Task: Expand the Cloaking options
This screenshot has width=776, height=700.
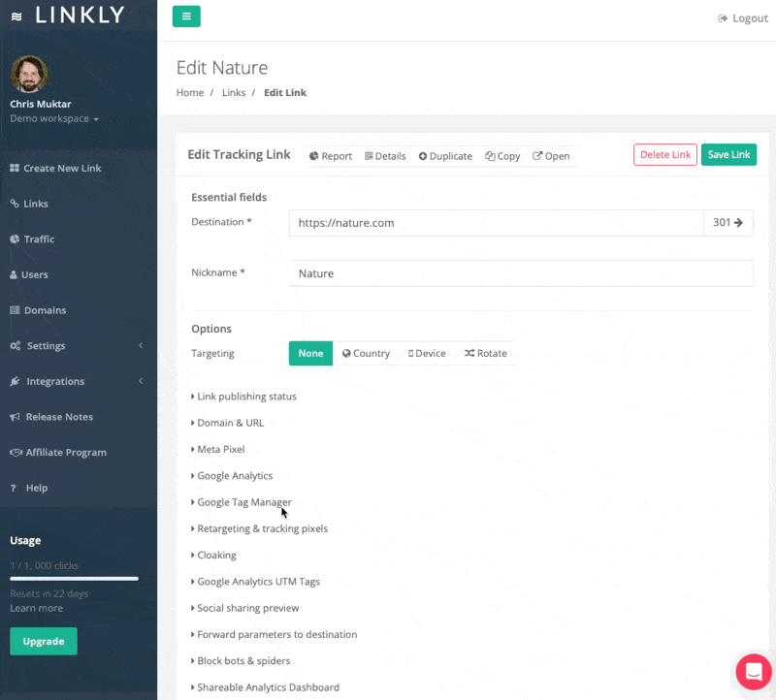Action: tap(213, 555)
